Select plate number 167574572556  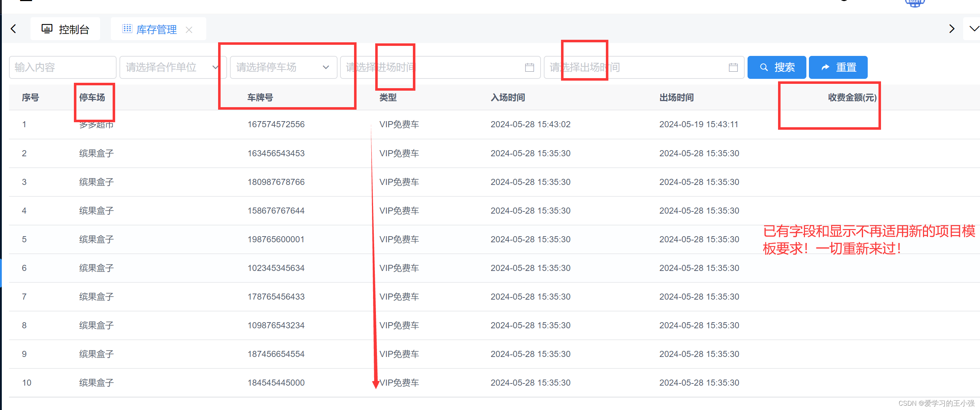pyautogui.click(x=276, y=125)
